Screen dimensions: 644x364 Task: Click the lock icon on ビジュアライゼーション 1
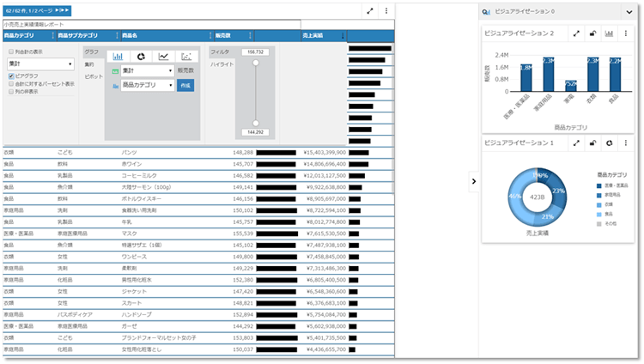point(592,143)
